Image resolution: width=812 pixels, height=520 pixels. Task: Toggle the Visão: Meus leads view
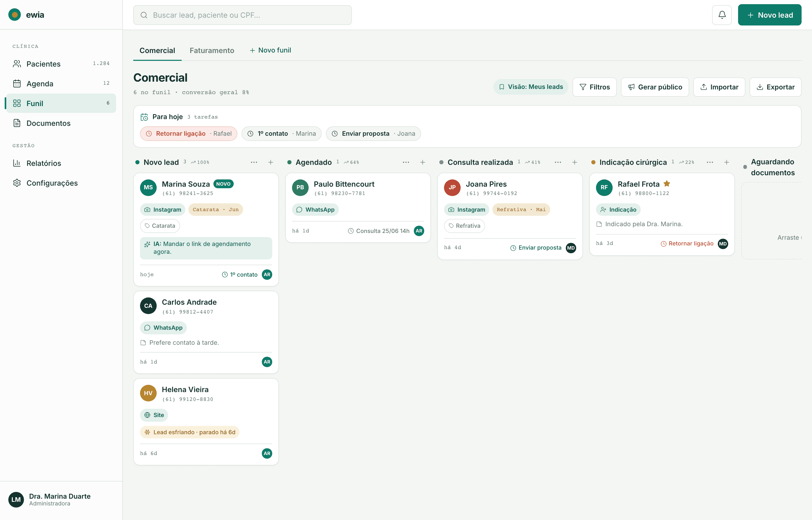531,87
